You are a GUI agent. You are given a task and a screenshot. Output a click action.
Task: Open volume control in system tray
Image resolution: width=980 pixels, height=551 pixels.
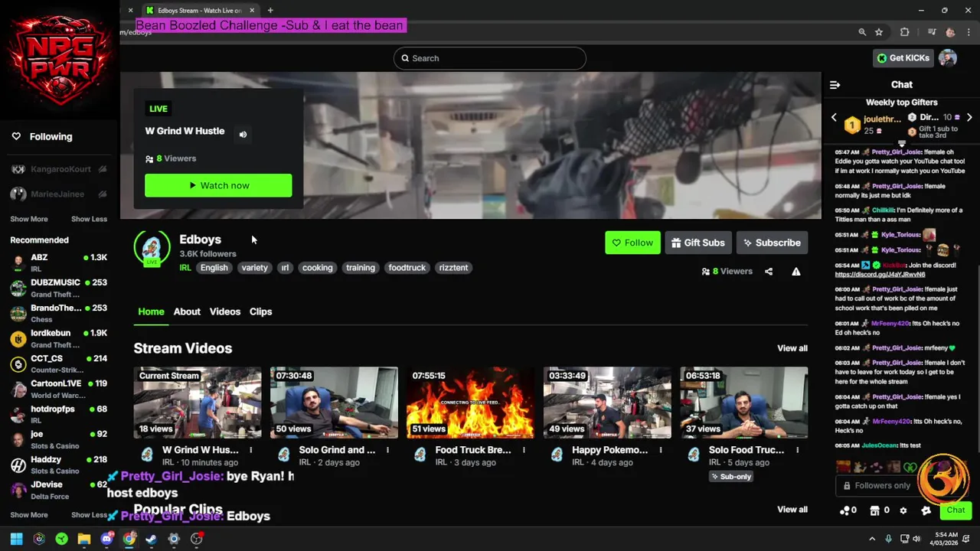click(918, 539)
